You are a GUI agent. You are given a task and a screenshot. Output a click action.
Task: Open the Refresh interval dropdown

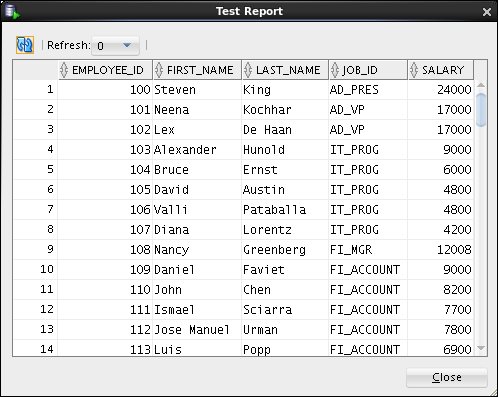coord(115,46)
